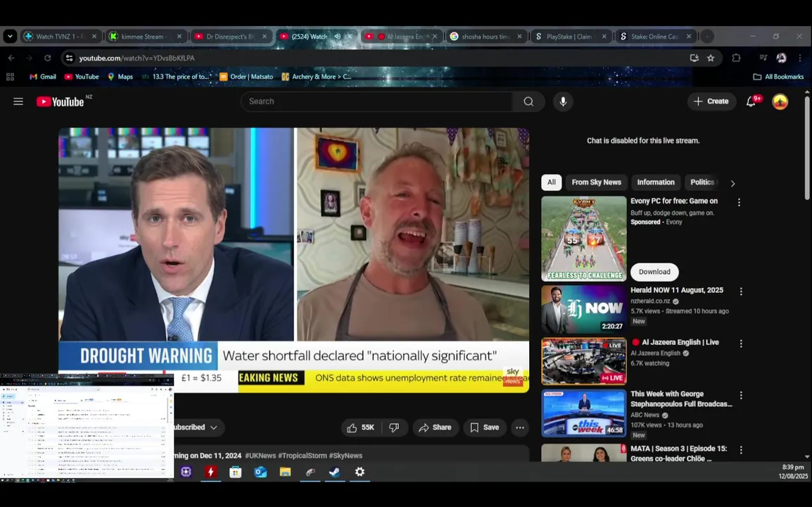Go to YouTube home via logo

(x=60, y=101)
